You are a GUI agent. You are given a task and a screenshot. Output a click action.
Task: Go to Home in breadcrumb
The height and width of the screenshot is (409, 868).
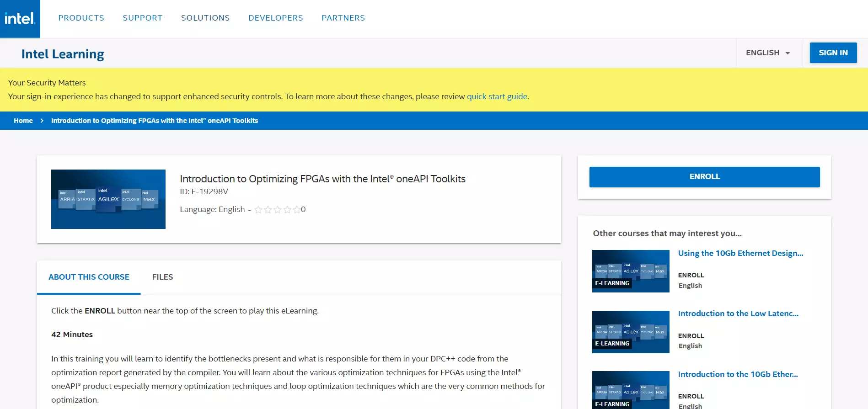[x=23, y=121]
